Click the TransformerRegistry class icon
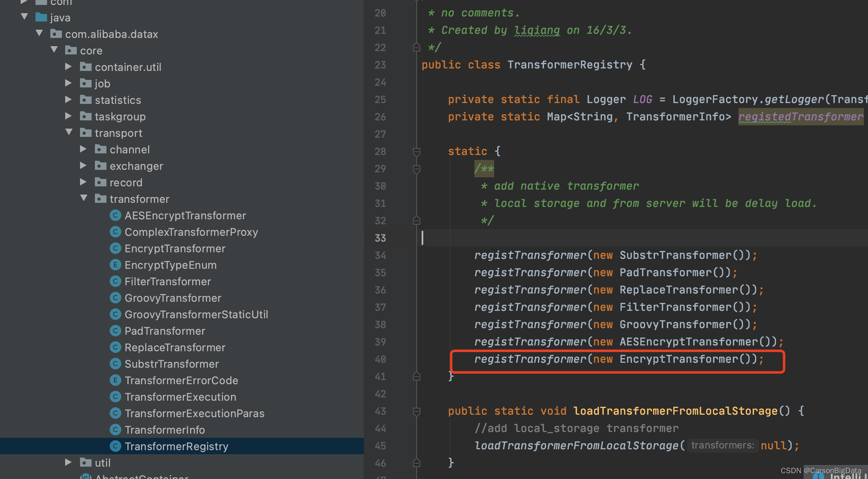 [116, 446]
